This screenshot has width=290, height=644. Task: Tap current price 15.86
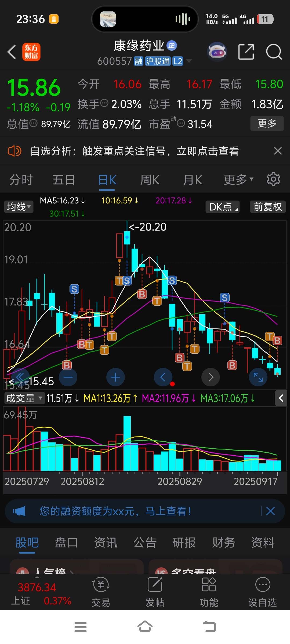[x=34, y=87]
